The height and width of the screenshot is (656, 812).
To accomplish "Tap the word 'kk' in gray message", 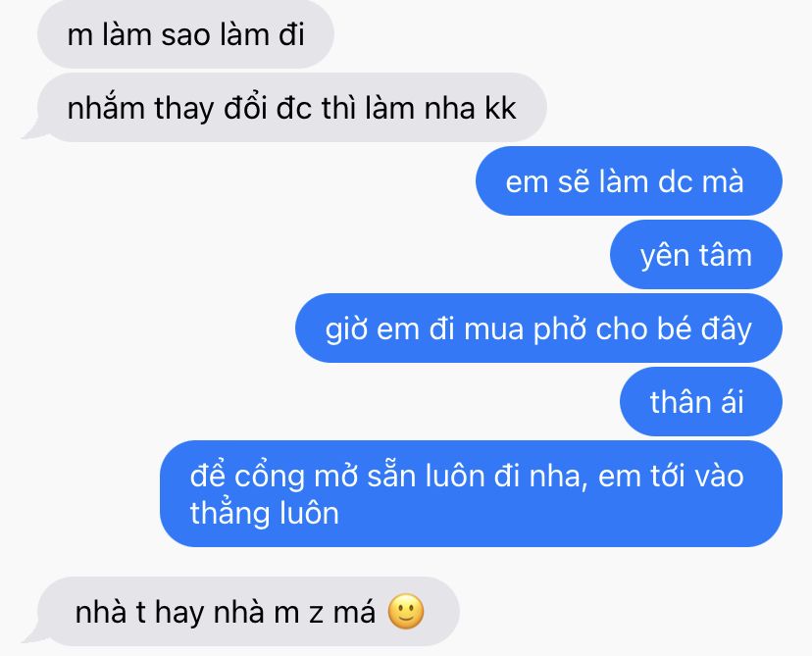I will point(500,108).
